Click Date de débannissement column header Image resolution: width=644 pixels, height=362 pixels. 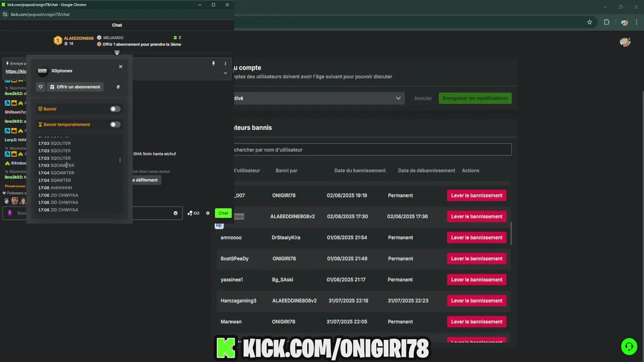[426, 170]
